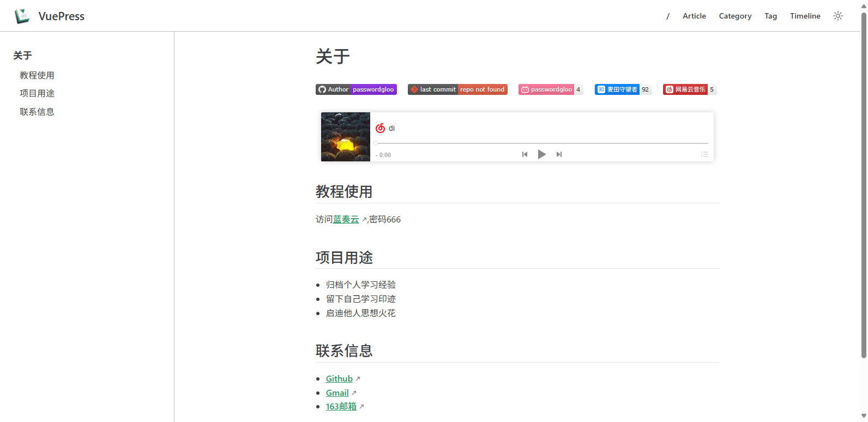This screenshot has width=868, height=422.
Task: Click the 教程使用 section heading
Action: (x=344, y=191)
